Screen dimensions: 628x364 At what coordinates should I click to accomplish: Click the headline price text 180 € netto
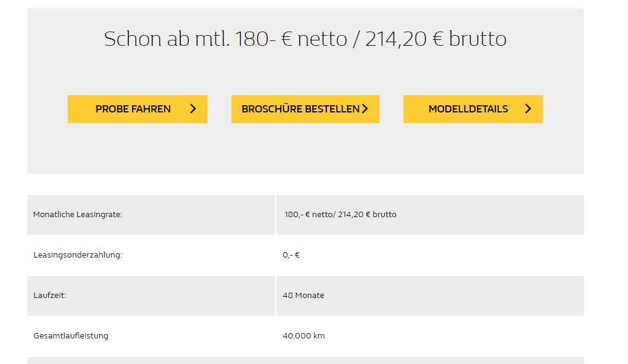tap(291, 39)
